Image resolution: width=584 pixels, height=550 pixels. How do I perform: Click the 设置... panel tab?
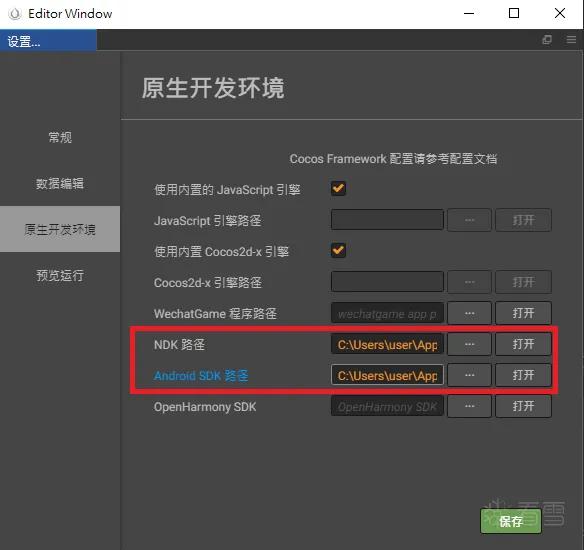[x=48, y=40]
